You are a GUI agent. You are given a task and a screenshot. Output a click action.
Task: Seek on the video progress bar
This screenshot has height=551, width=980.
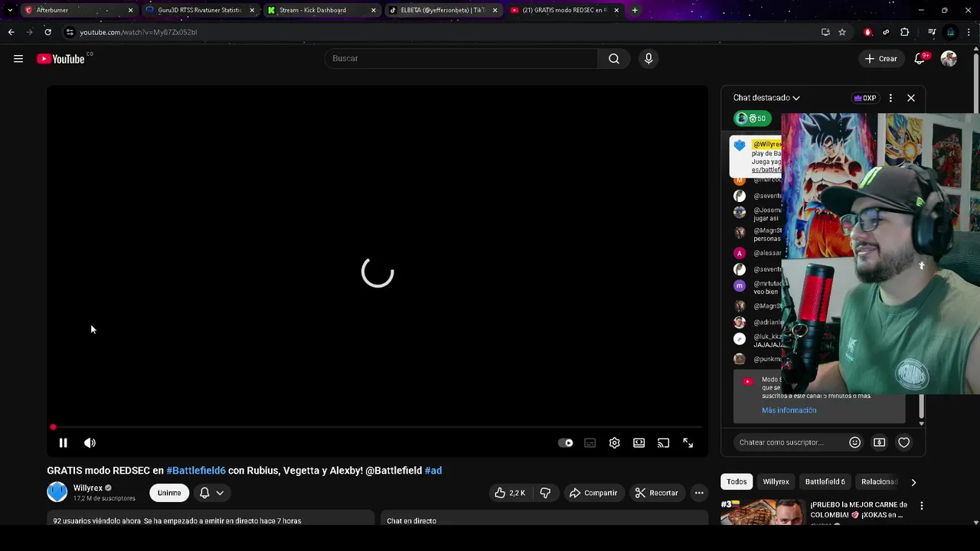tap(377, 427)
